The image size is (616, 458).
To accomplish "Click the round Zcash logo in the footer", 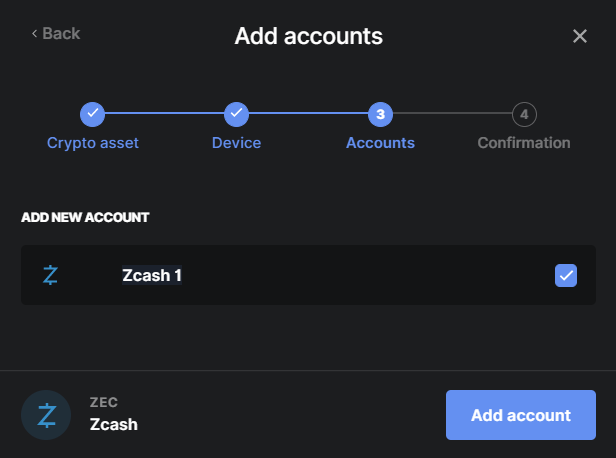I will (46, 415).
